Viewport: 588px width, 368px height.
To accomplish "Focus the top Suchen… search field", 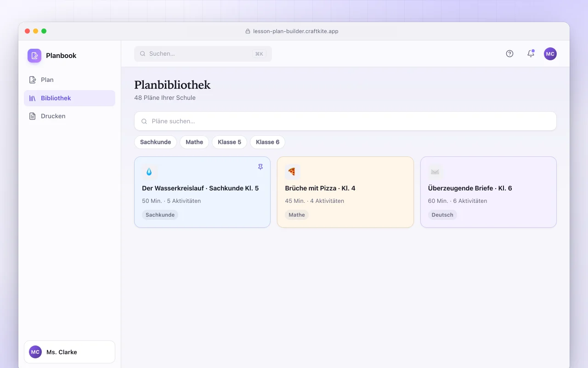I will (203, 54).
